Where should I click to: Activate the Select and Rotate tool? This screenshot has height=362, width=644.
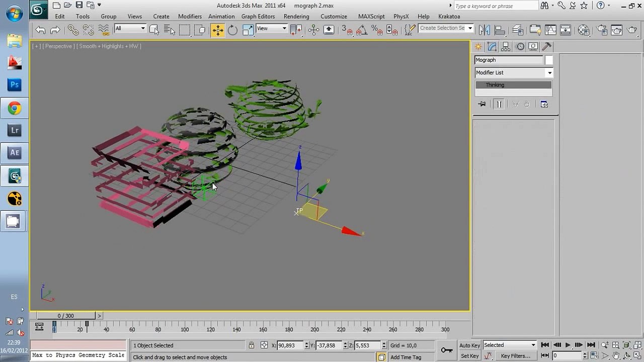click(x=232, y=30)
